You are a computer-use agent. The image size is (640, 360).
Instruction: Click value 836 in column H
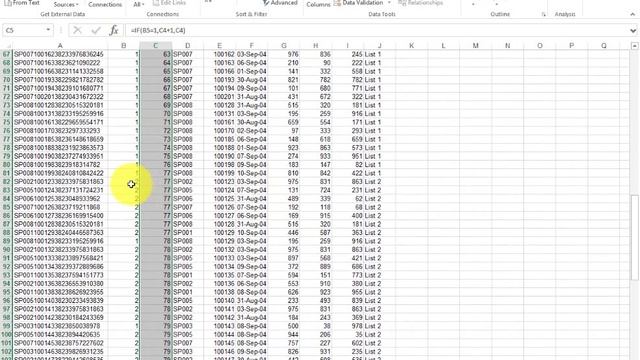coord(316,54)
